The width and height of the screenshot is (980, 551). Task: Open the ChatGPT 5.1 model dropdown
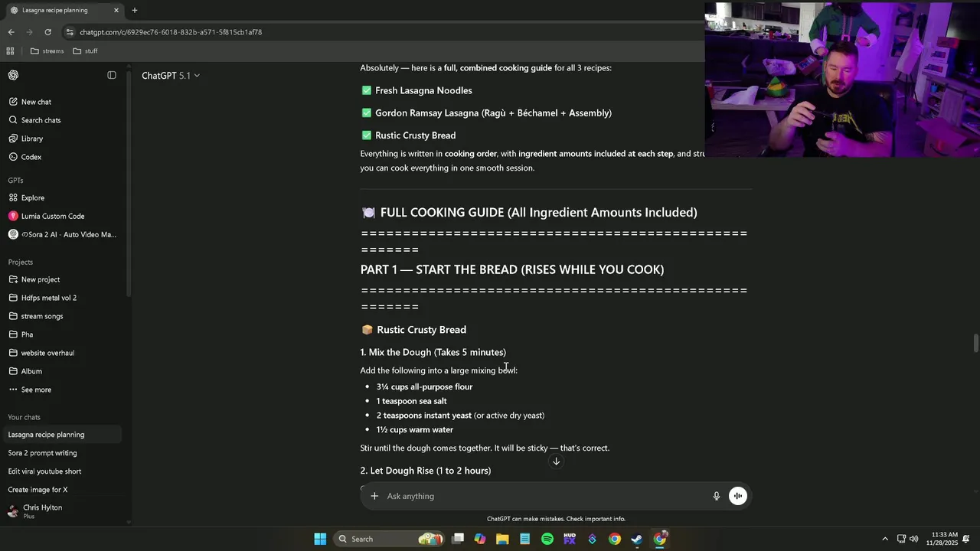[171, 75]
